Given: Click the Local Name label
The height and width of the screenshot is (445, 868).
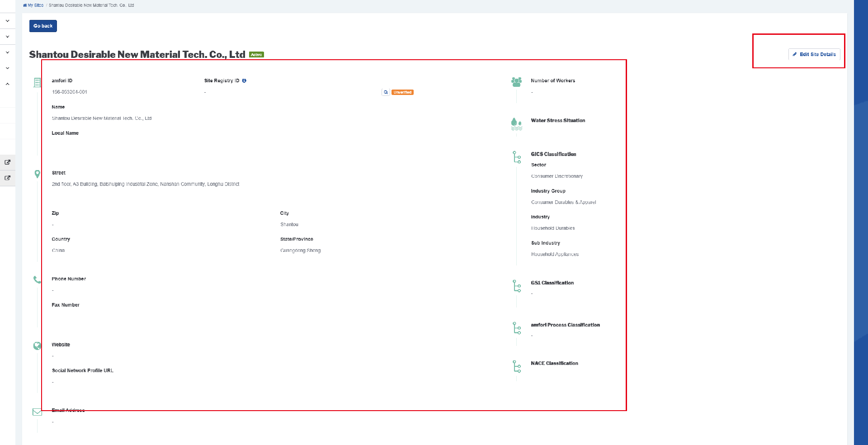Looking at the screenshot, I should tap(65, 133).
